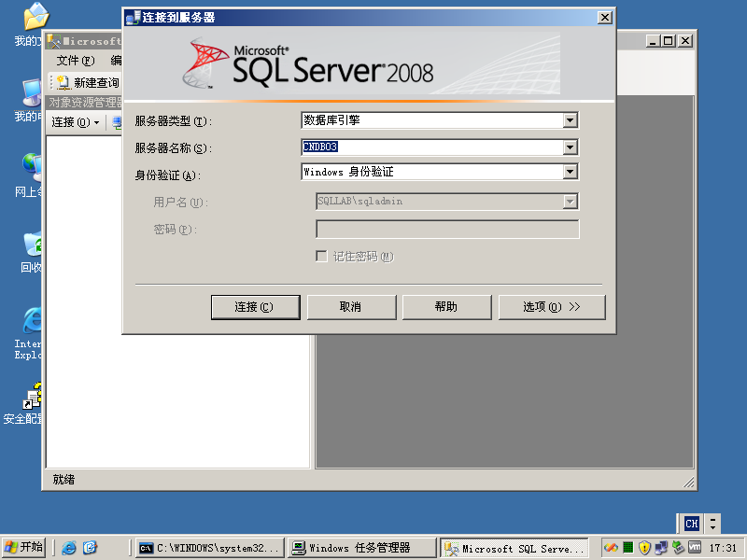
Task: Switch to Windows 任务管理器 taskbar button
Action: tap(361, 548)
